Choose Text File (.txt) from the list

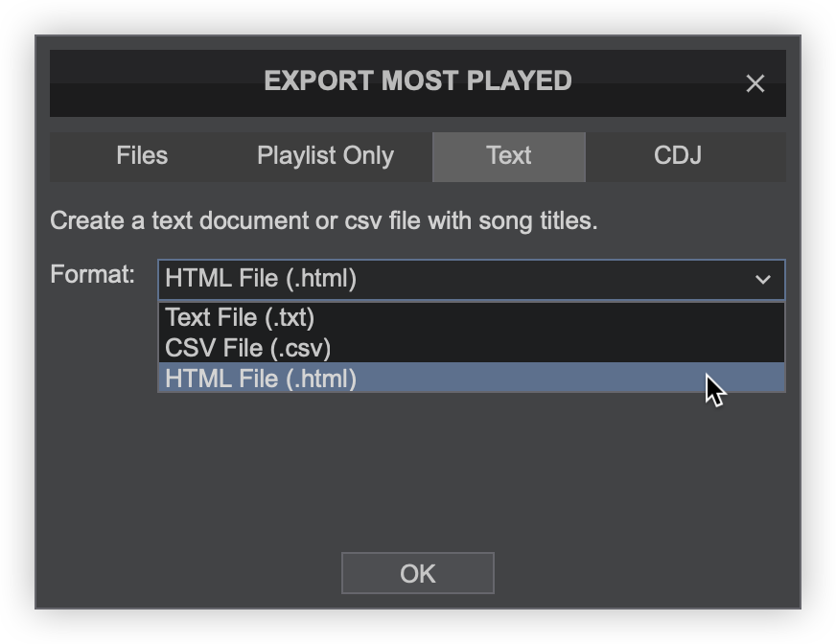pyautogui.click(x=240, y=317)
